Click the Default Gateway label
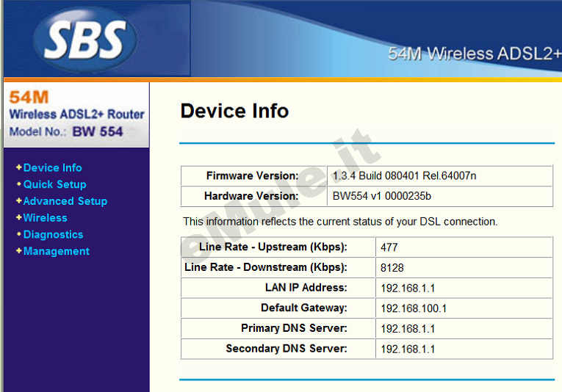The image size is (562, 392). [x=304, y=308]
